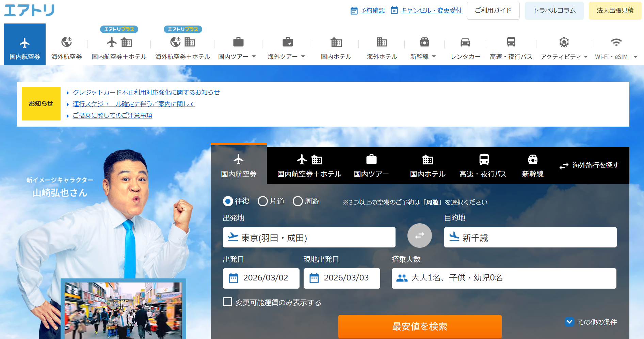
Task: Enable 変更可能運賃のみ表示する checkbox
Action: (x=227, y=302)
